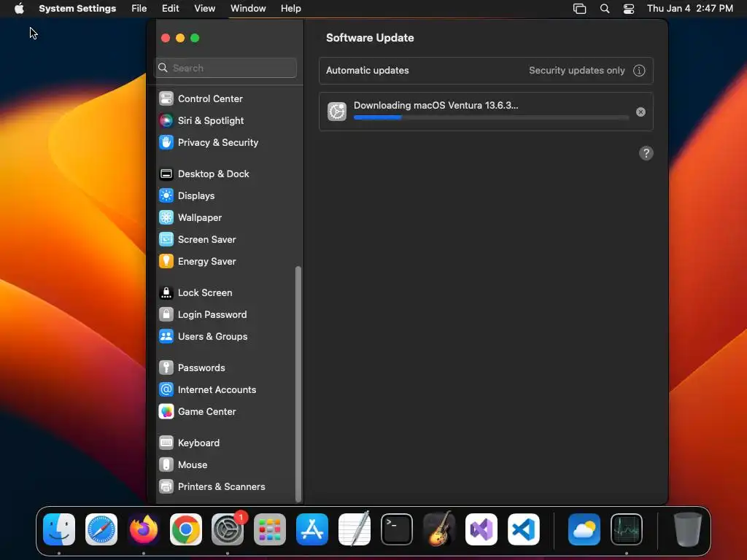The width and height of the screenshot is (747, 560).
Task: Open Lock Screen sidebar icon
Action: pyautogui.click(x=166, y=293)
